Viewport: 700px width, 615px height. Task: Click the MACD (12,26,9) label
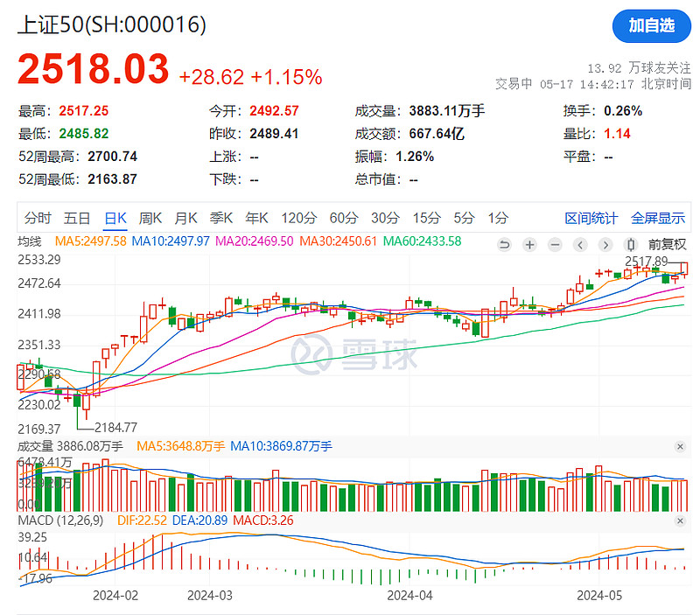60,521
